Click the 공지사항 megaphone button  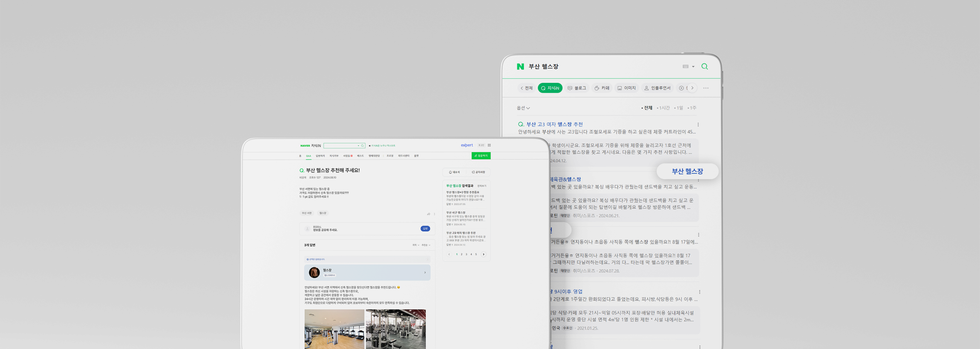click(478, 172)
